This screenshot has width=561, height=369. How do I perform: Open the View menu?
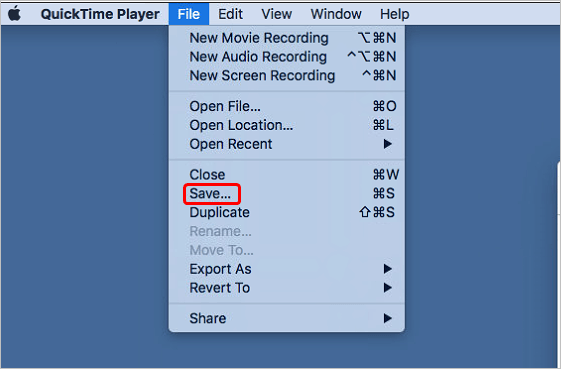[277, 14]
